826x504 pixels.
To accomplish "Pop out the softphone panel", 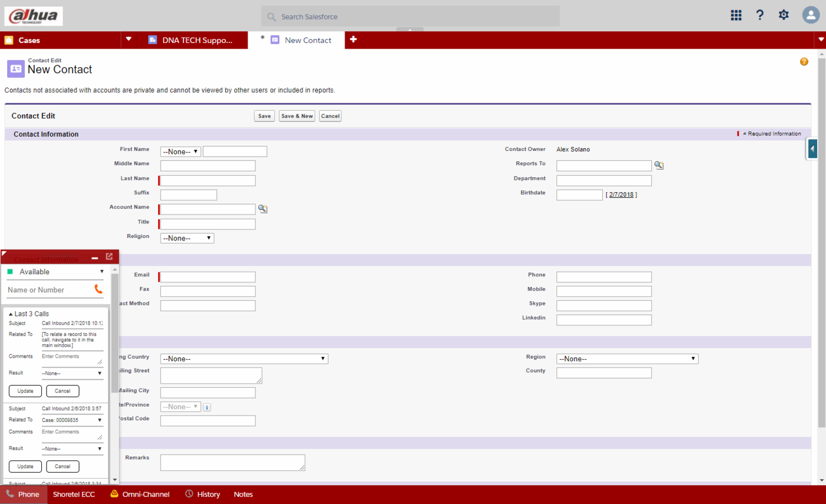I will tap(109, 257).
